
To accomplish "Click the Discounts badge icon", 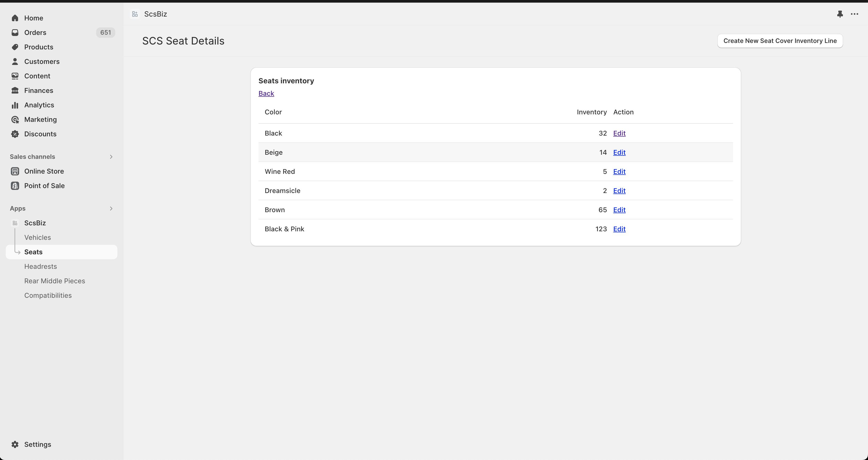I will pyautogui.click(x=15, y=134).
